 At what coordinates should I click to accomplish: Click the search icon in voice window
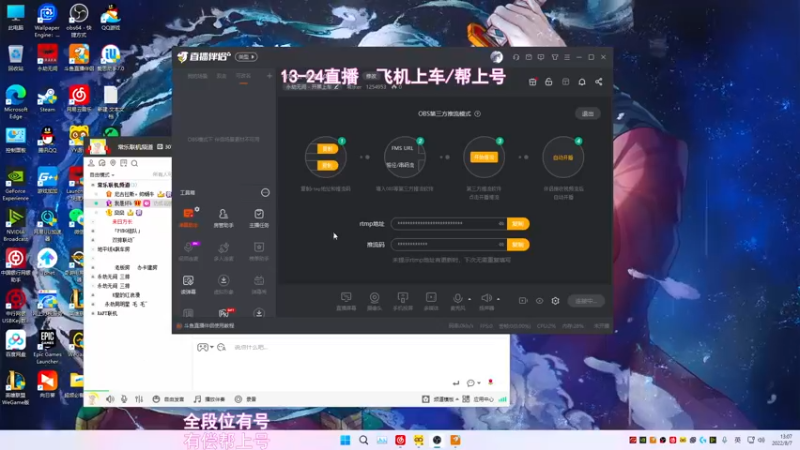click(x=134, y=163)
